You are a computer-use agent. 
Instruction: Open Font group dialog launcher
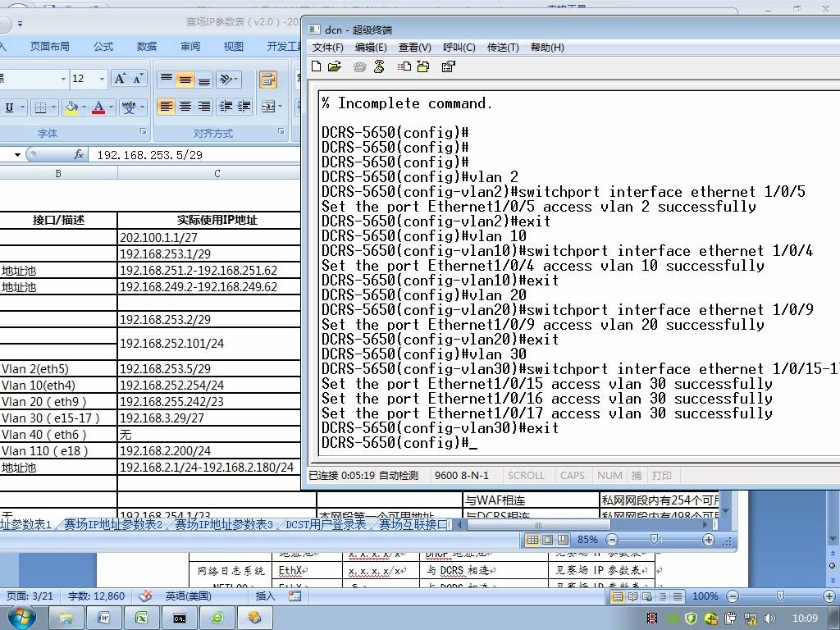[x=143, y=131]
